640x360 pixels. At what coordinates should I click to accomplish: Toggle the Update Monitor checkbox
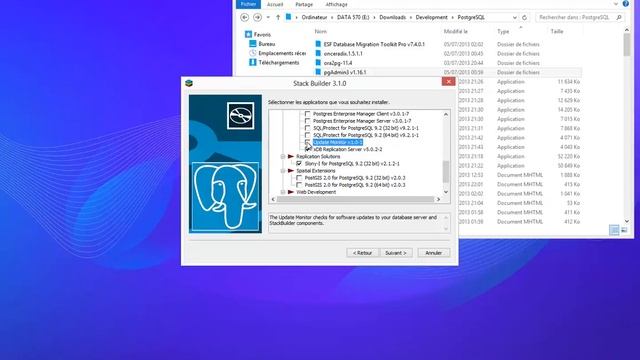click(x=307, y=142)
